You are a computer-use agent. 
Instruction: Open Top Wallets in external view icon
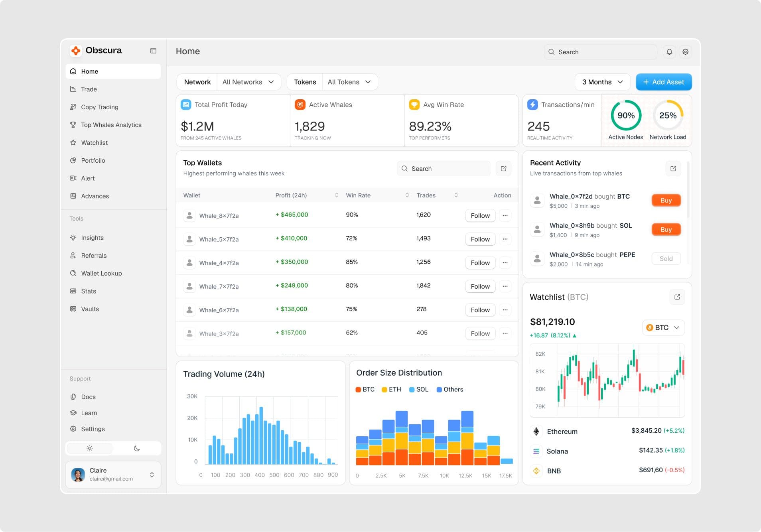click(503, 169)
